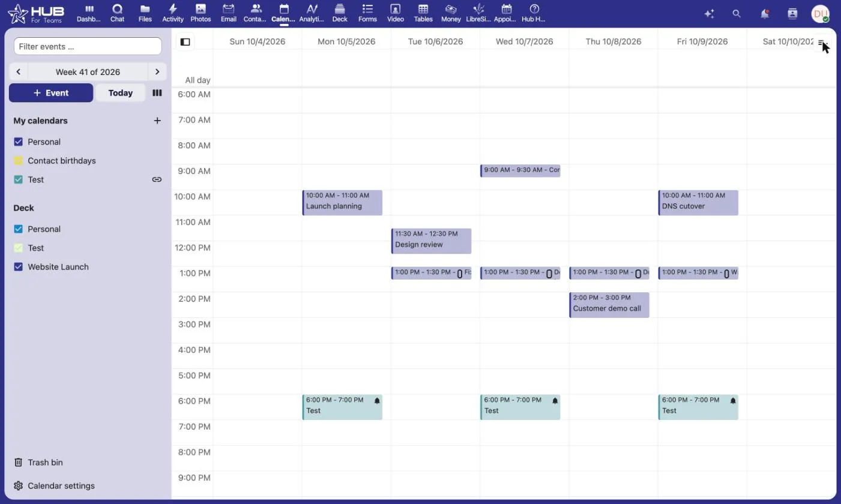
Task: Add a new calendar with plus icon
Action: click(157, 121)
